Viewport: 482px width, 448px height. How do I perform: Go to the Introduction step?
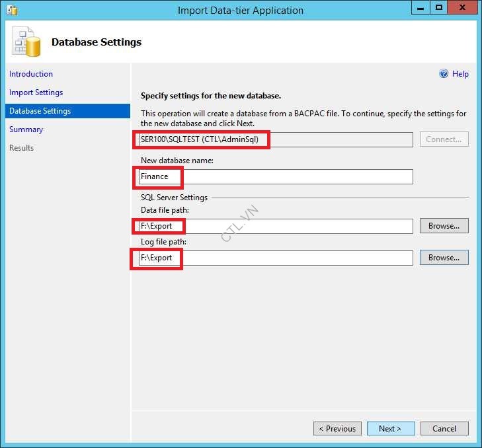point(31,74)
